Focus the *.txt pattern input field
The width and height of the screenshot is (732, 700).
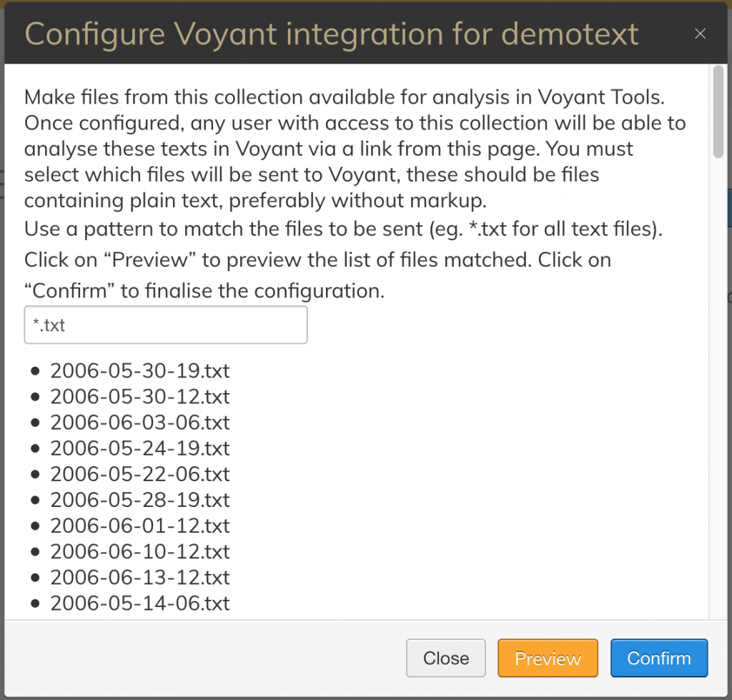166,325
